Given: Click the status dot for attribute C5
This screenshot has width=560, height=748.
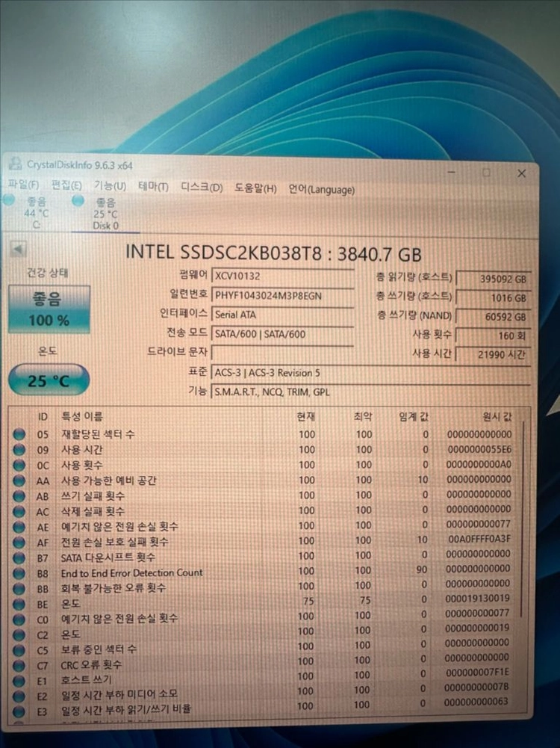Looking at the screenshot, I should click(x=19, y=650).
